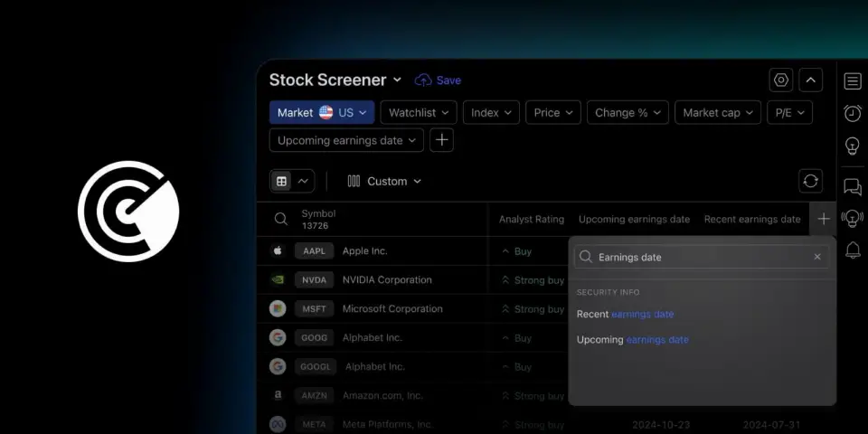Click the GOOG ticker badge

[315, 337]
